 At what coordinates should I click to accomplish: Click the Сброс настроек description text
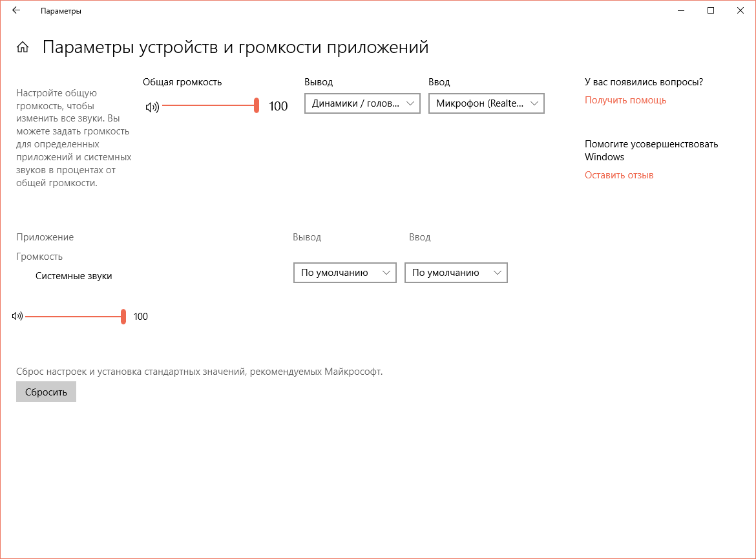point(199,372)
